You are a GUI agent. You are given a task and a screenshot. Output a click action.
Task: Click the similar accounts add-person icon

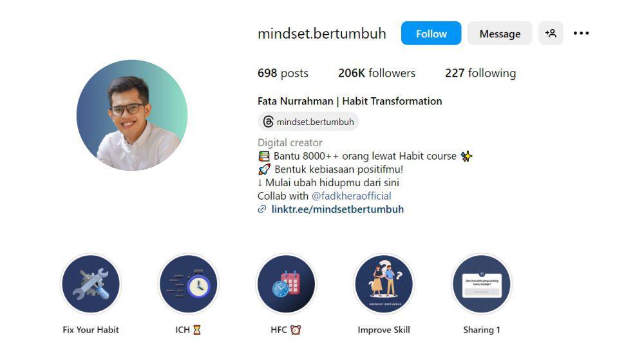(551, 34)
